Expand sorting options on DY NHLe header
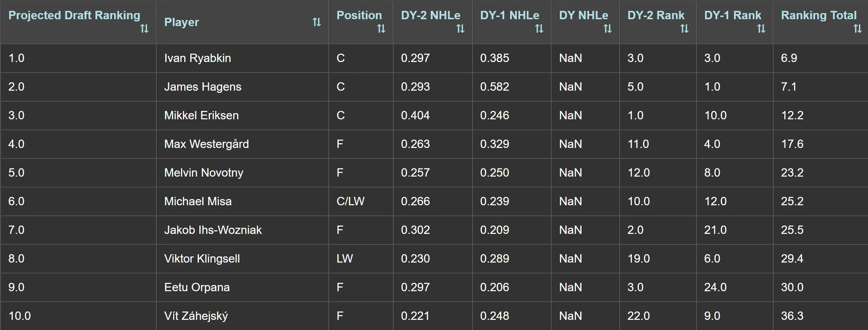This screenshot has width=868, height=330. tap(607, 29)
